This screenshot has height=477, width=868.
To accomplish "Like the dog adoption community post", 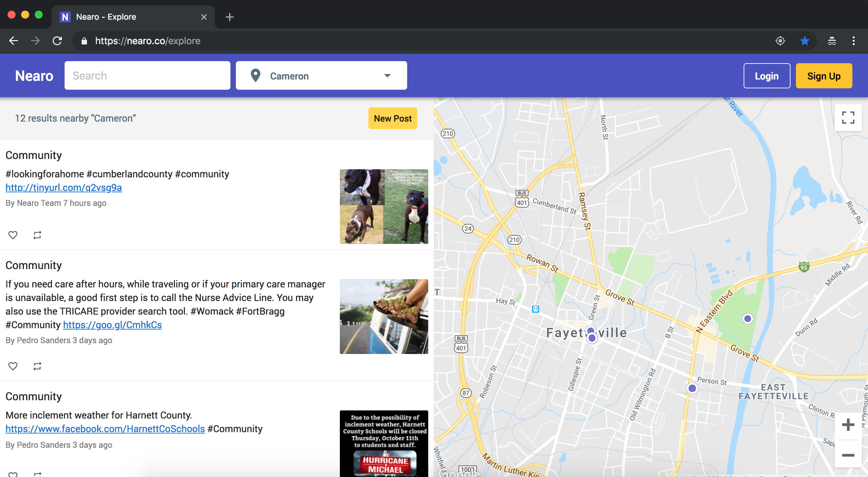I will pos(13,235).
